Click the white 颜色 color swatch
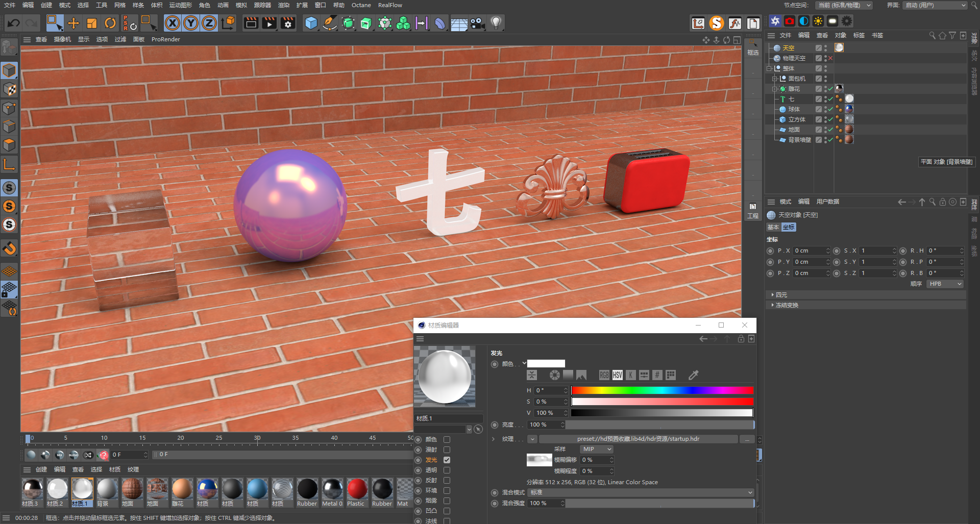The image size is (980, 524). point(546,364)
